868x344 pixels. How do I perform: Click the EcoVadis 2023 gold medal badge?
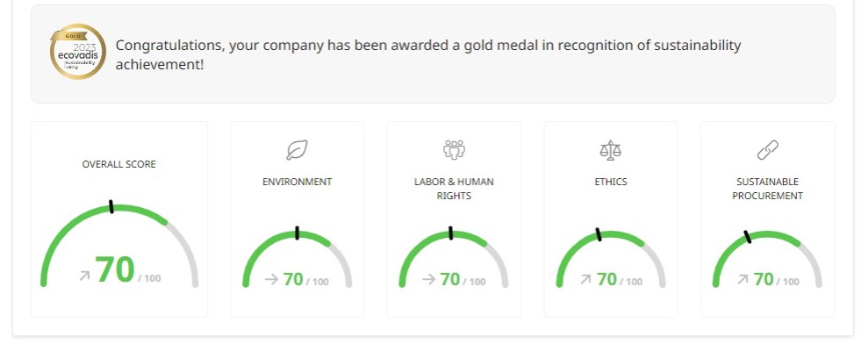click(x=77, y=52)
